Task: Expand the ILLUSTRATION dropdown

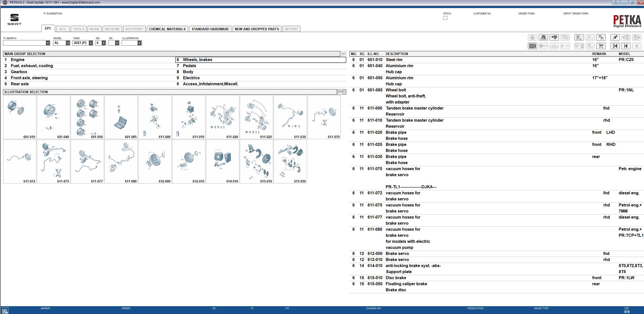Action: (x=139, y=43)
